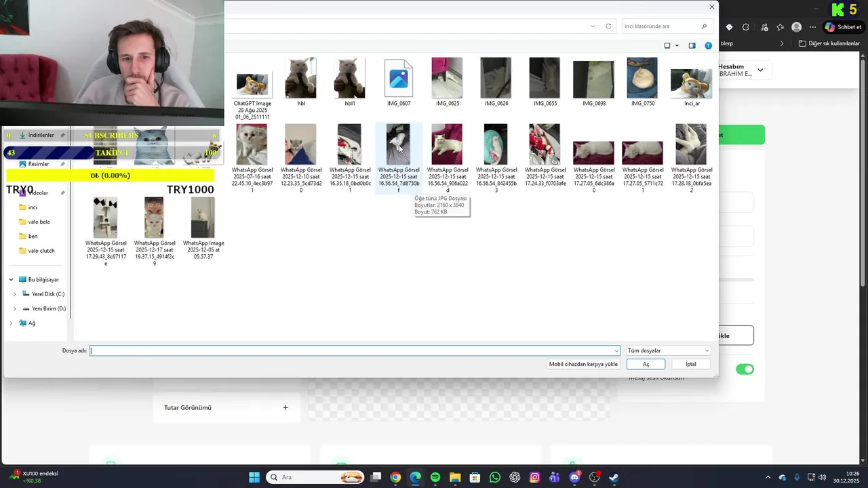Select the IMG_0655 thumbnail
This screenshot has width=868, height=488.
545,78
